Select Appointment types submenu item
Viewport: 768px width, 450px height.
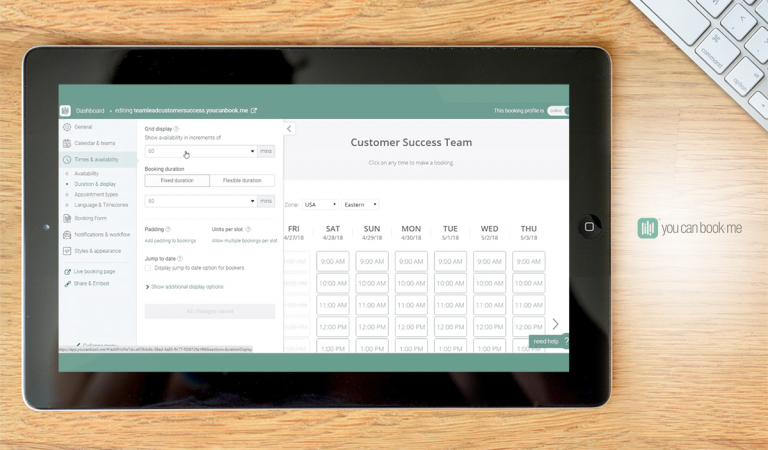pos(96,194)
